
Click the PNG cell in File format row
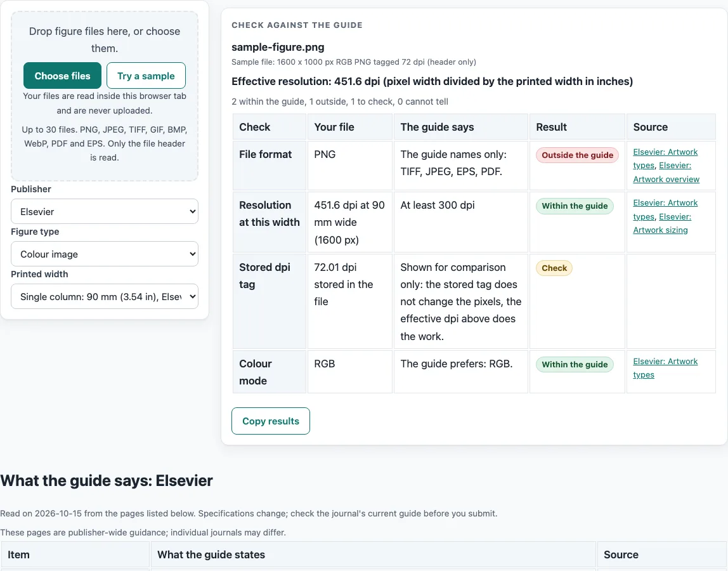point(349,166)
